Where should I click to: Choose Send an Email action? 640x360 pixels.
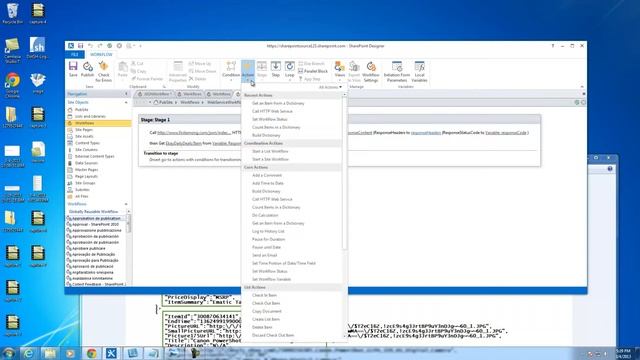tap(264, 255)
